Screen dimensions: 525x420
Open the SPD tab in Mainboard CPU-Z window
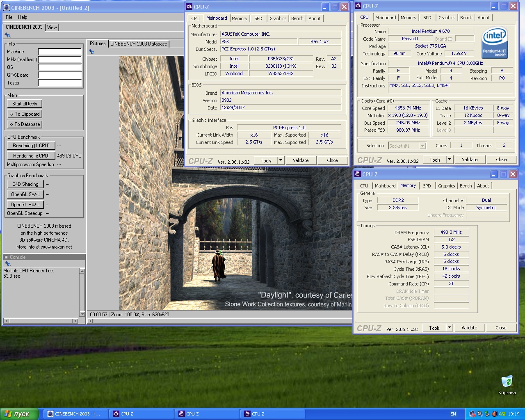(x=258, y=18)
